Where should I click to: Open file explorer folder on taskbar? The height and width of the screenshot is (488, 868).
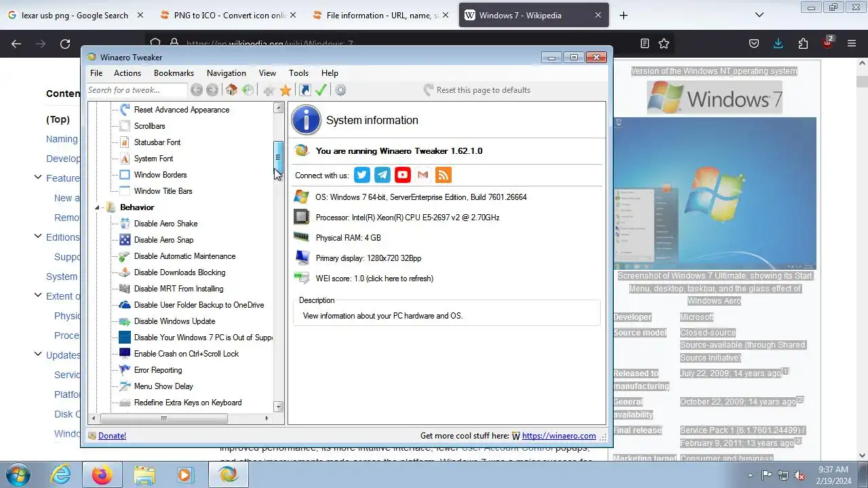pos(144,474)
